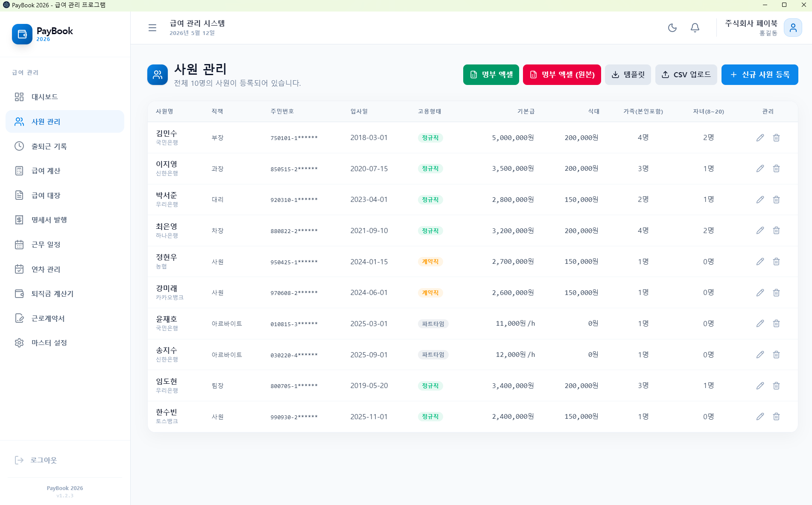Screen dimensions: 812x505
Task: Go to 연차 관리
Action: (65, 269)
